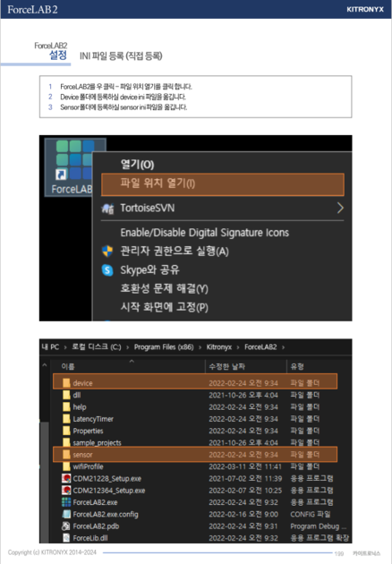
Task: Select the dll folder icon
Action: click(x=66, y=395)
